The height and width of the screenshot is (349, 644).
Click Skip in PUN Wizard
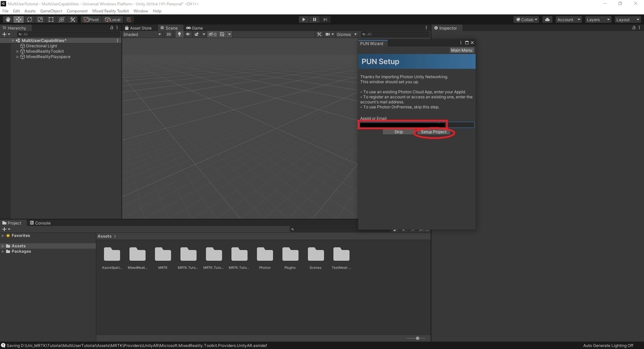399,132
